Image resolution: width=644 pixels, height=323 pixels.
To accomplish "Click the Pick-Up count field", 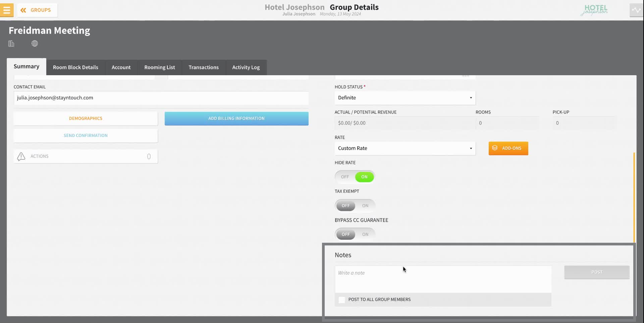I will tap(584, 123).
